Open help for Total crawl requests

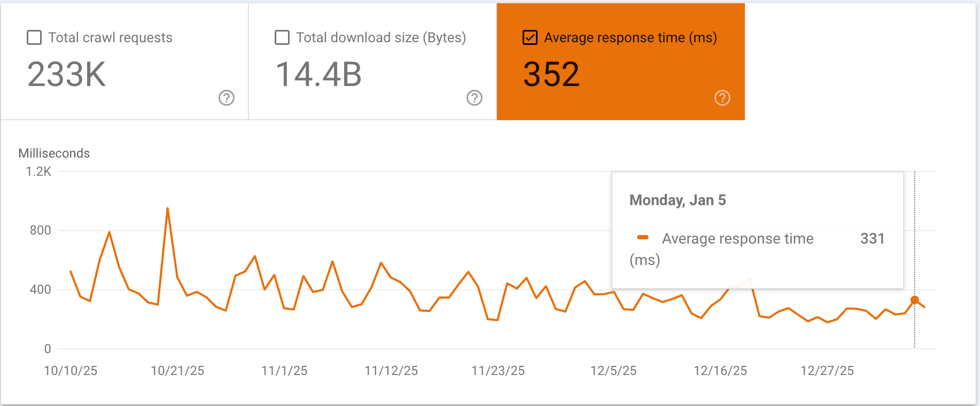(x=227, y=98)
